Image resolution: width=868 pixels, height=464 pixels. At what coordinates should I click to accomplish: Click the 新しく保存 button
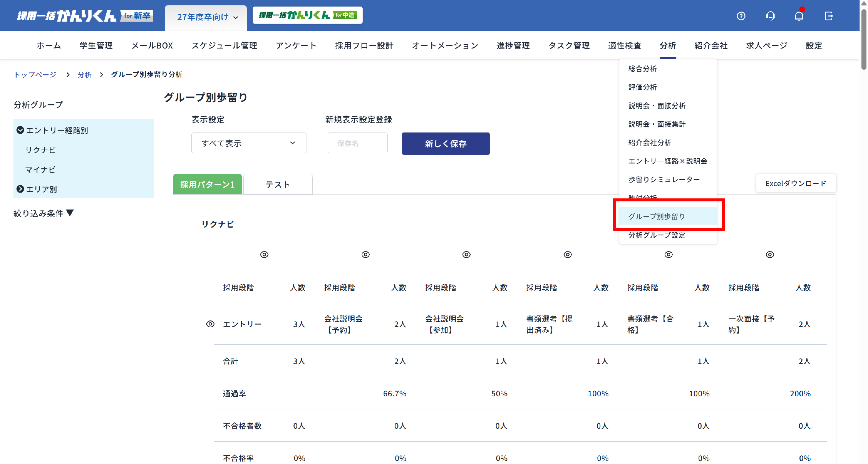click(x=445, y=143)
